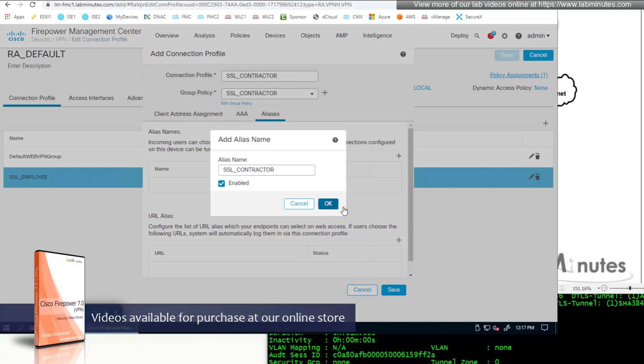Open the admin user dropdown menu
The image size is (644, 364).
click(x=538, y=36)
